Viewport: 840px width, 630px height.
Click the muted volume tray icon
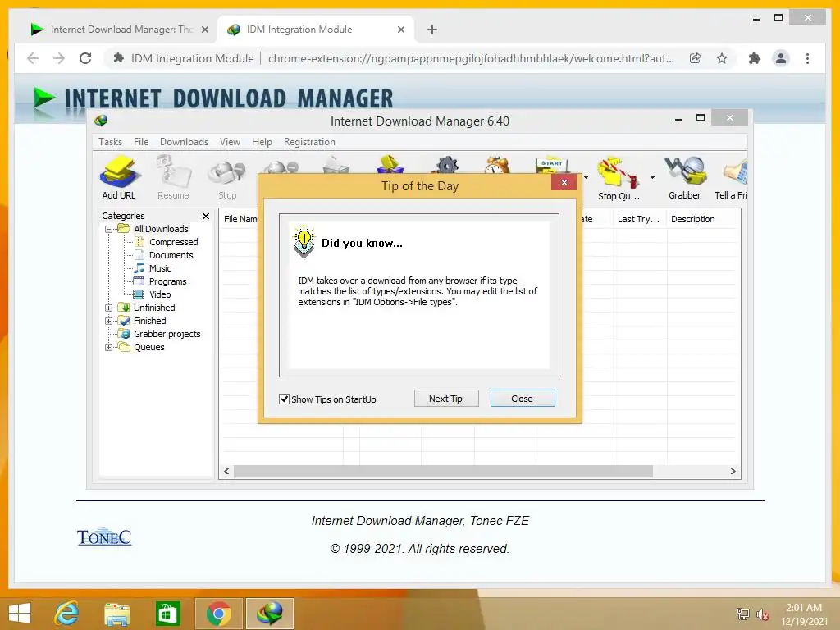click(x=762, y=614)
